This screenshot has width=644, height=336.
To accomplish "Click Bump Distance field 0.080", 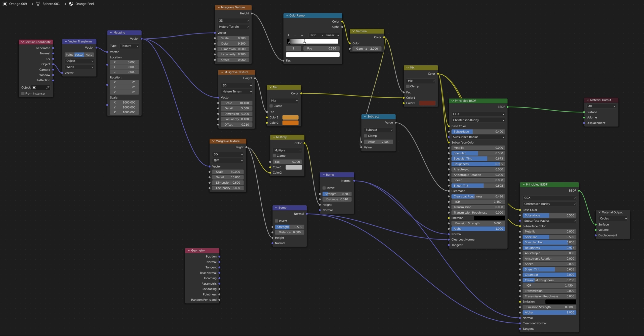I will point(290,232).
